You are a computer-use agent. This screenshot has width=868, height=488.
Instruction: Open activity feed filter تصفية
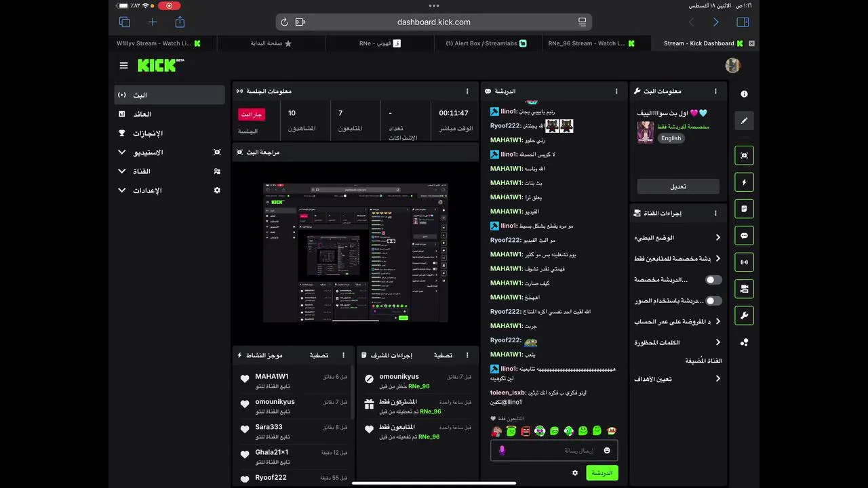[x=319, y=355]
